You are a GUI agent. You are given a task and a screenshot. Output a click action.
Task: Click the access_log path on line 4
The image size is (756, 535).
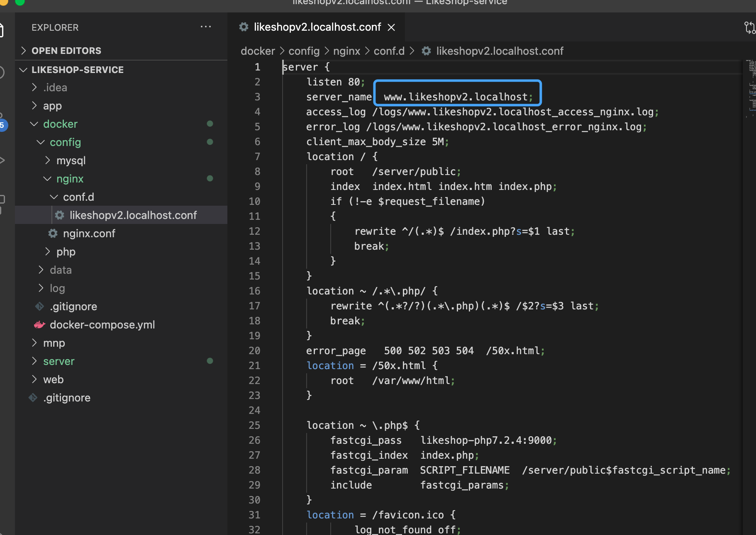pos(515,112)
